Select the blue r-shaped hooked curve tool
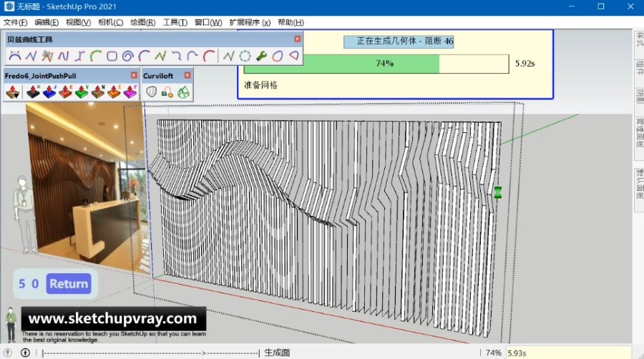Screen dimensions: 644x359 click(x=192, y=56)
